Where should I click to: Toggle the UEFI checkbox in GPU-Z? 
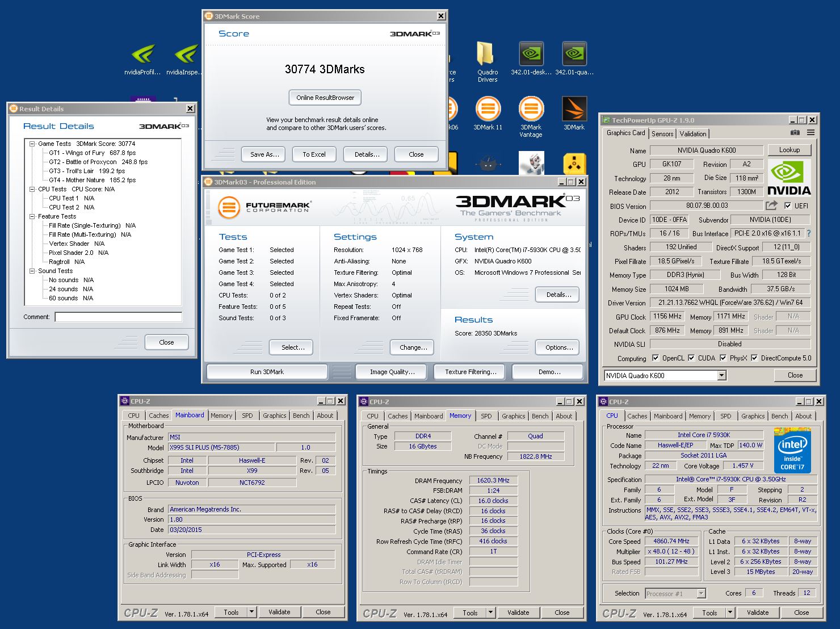[x=788, y=206]
